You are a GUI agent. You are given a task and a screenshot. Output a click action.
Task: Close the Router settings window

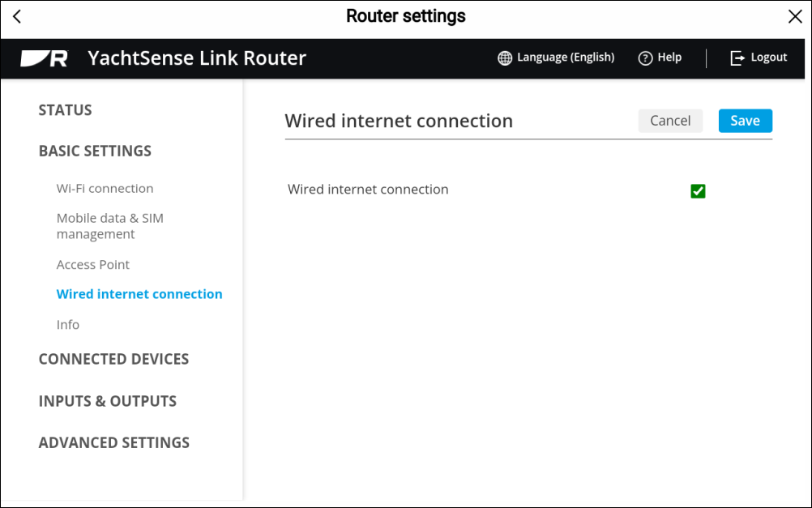pos(795,16)
